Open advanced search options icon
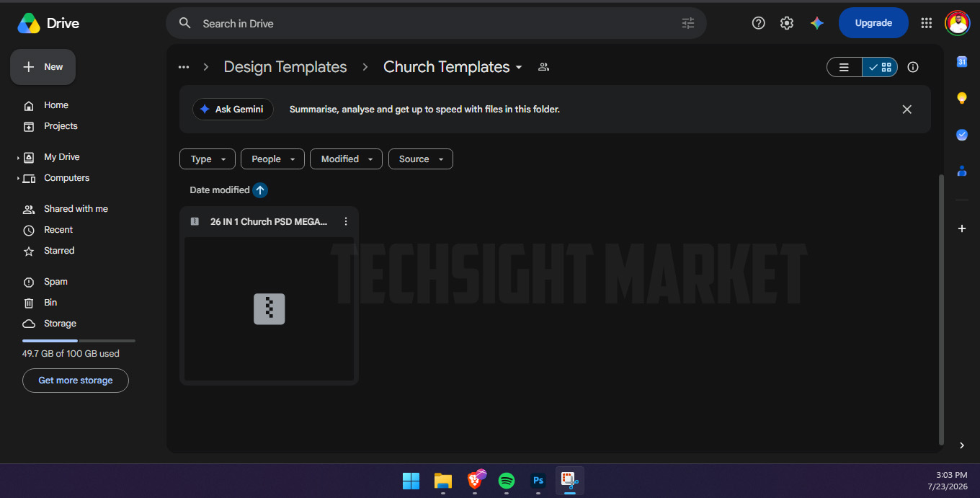This screenshot has width=980, height=498. 688,23
